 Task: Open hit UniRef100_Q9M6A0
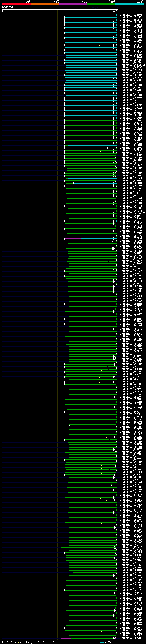131,301
